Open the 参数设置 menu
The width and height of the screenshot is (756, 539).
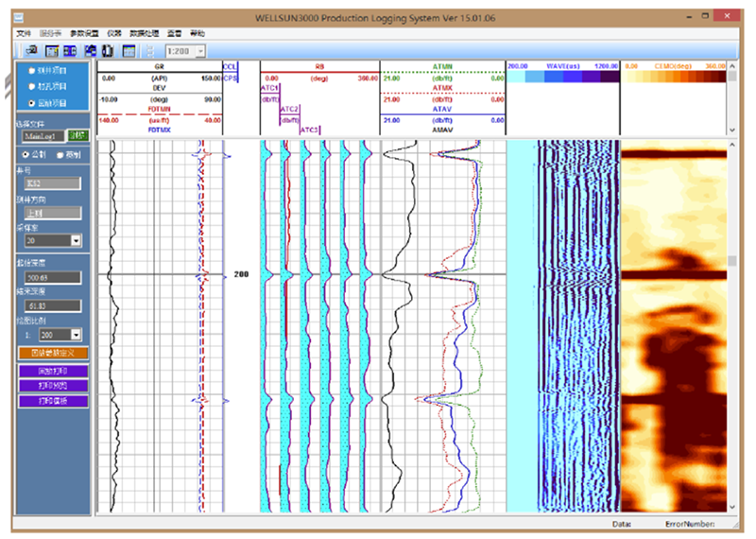[x=84, y=33]
